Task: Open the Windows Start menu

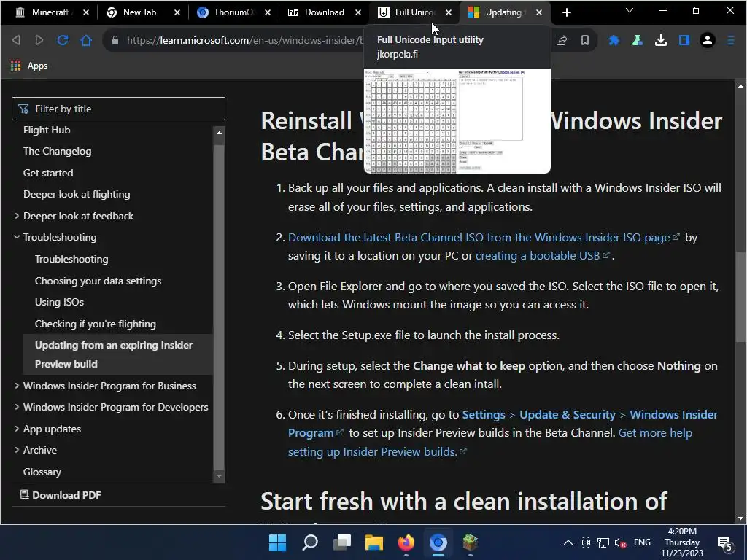Action: pyautogui.click(x=278, y=542)
